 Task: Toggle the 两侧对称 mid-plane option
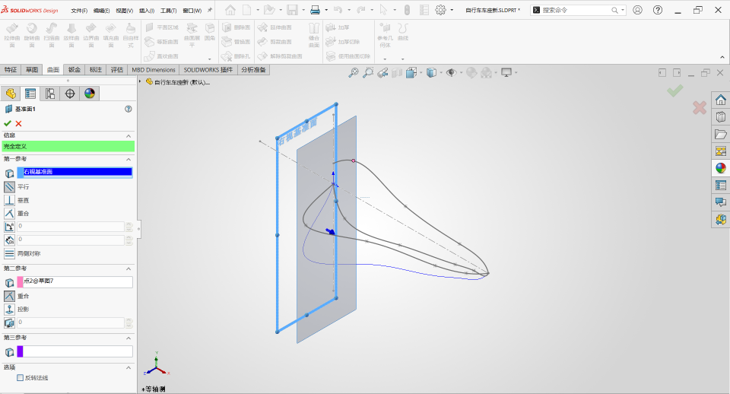click(9, 254)
